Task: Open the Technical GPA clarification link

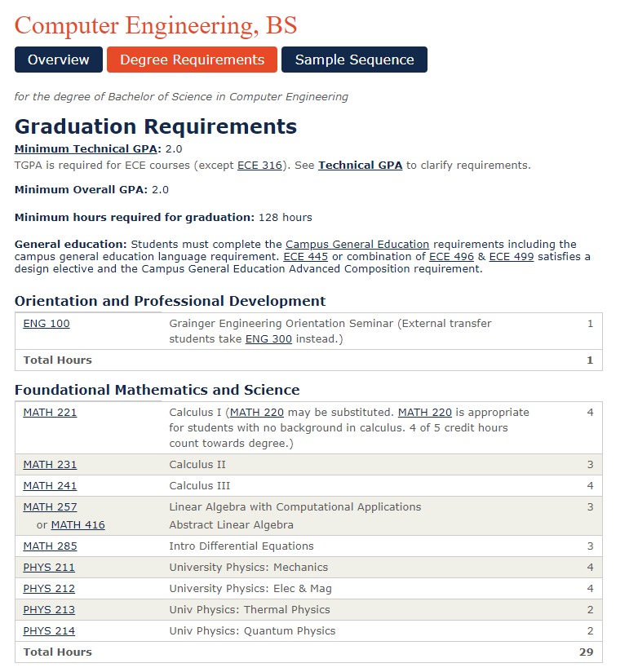Action: coord(360,165)
